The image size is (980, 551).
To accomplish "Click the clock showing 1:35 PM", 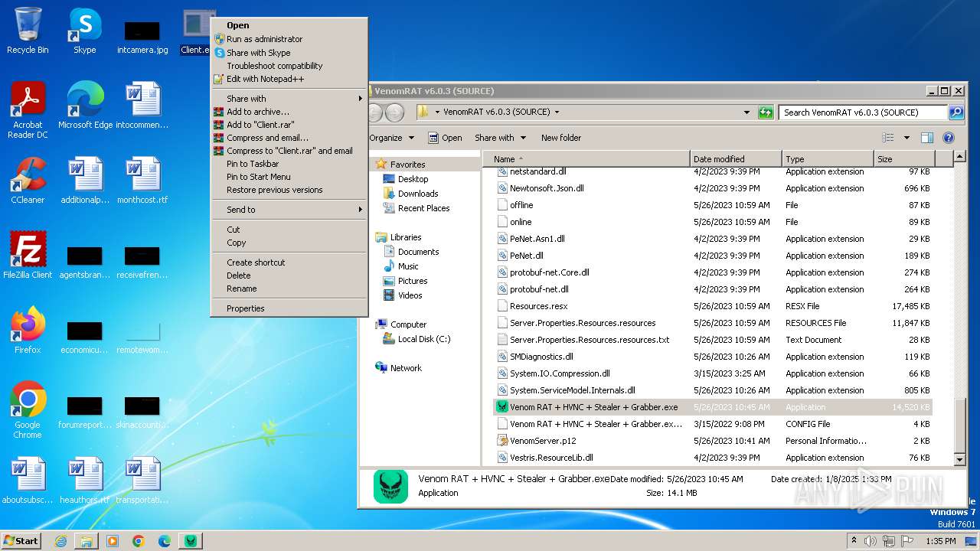I will (x=940, y=541).
